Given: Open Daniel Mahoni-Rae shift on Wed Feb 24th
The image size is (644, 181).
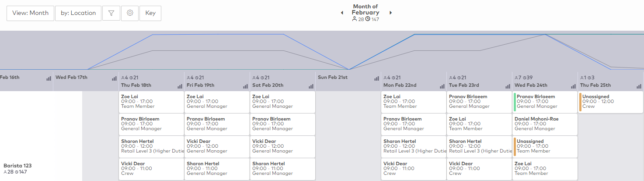Looking at the screenshot, I should (544, 124).
